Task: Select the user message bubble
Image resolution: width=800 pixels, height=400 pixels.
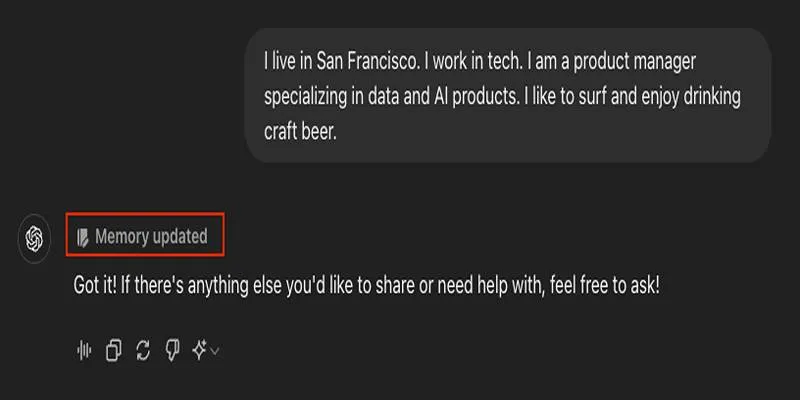Action: tap(508, 95)
